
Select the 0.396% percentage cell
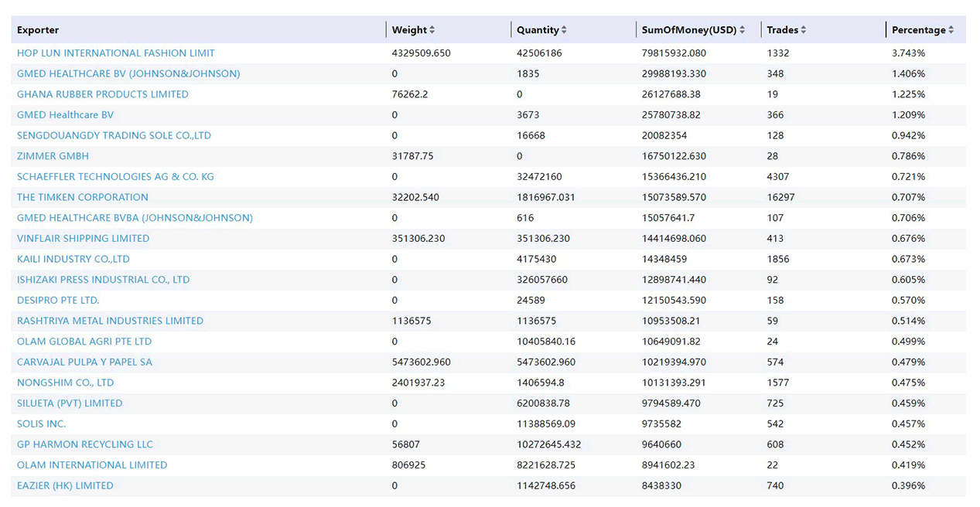point(909,485)
